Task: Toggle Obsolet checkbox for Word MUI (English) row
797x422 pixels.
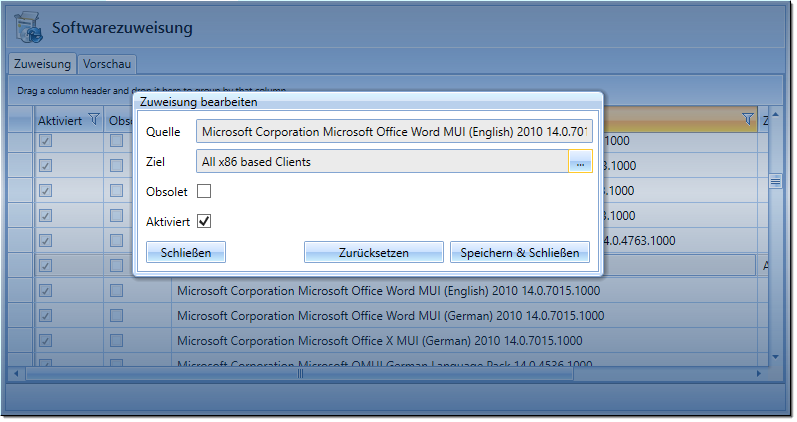Action: [116, 290]
